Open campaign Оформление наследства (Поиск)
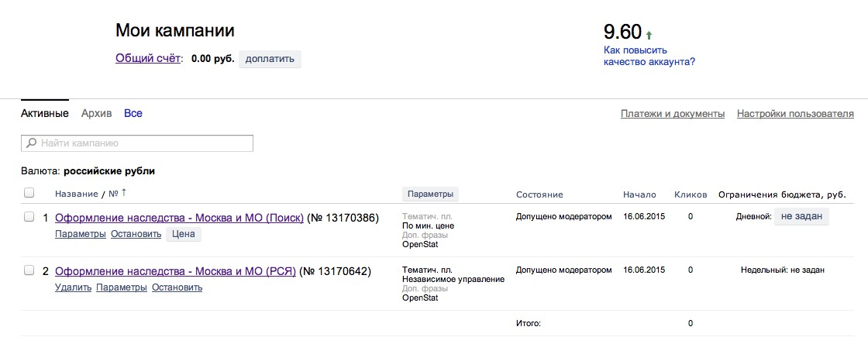The height and width of the screenshot is (344, 868). point(179,218)
